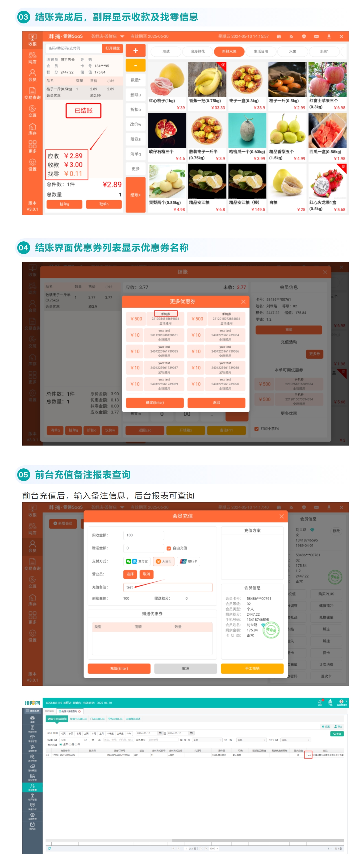Select the 红心柚子(1kg) product thumbnail

[x=167, y=80]
